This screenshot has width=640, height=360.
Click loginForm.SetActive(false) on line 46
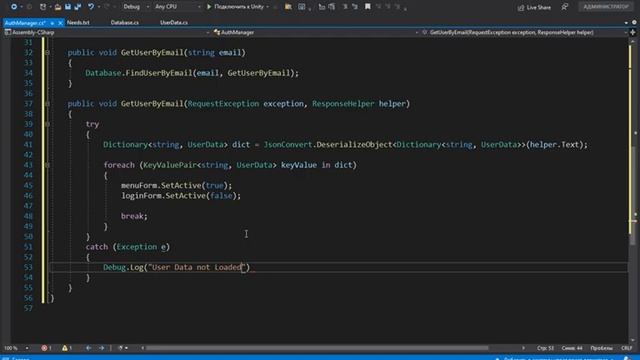pos(181,196)
